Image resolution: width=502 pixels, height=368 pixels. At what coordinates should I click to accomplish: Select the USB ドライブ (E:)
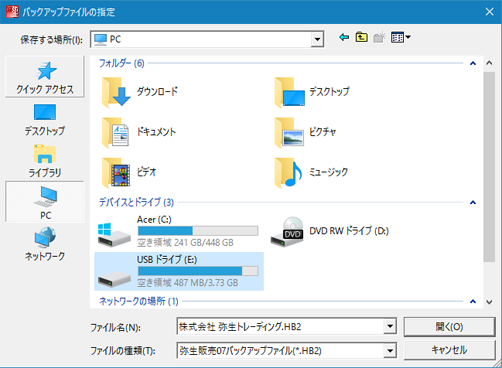(179, 271)
